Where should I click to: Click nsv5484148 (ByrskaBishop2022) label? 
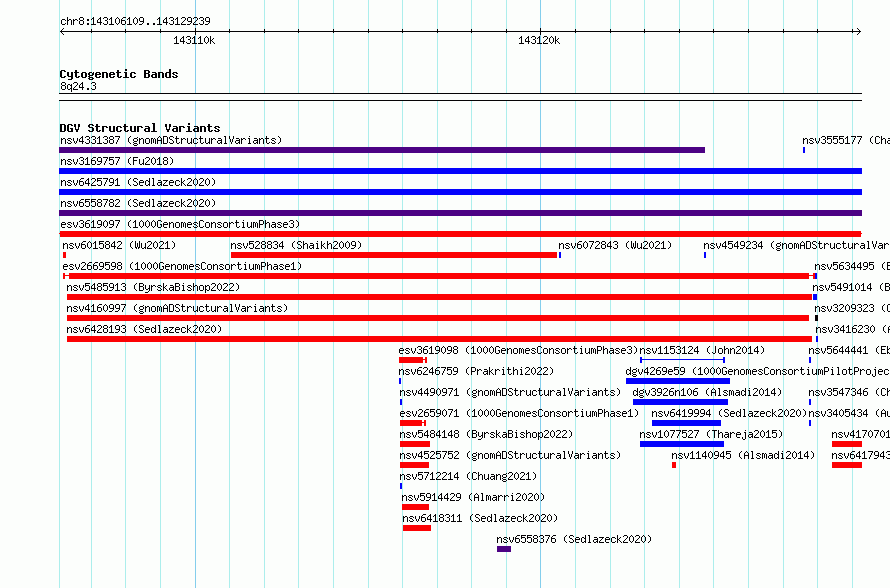click(486, 434)
